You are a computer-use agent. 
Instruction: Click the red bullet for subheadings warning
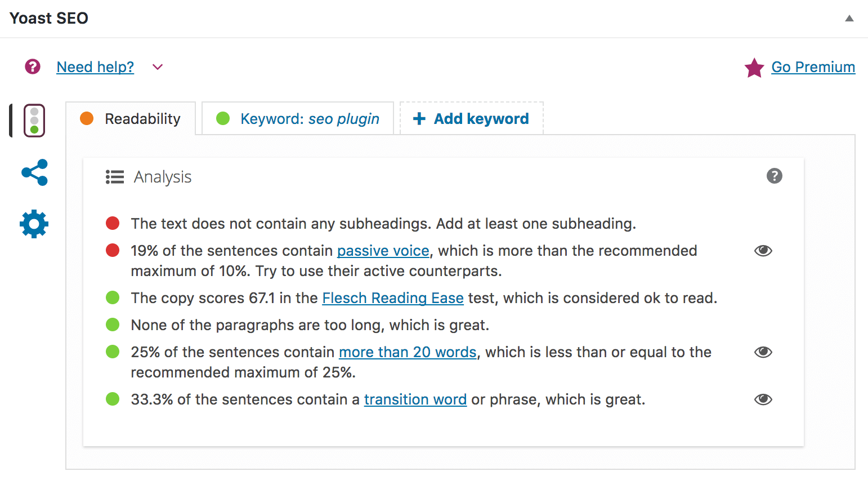click(113, 223)
